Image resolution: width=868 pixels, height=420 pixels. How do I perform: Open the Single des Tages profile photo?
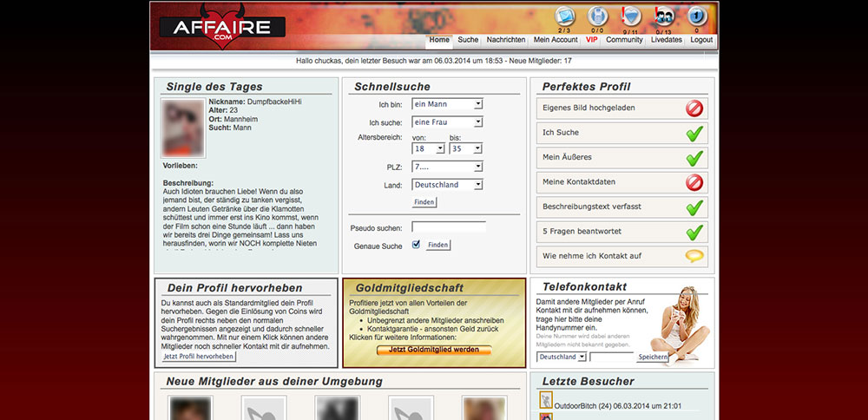pos(183,127)
